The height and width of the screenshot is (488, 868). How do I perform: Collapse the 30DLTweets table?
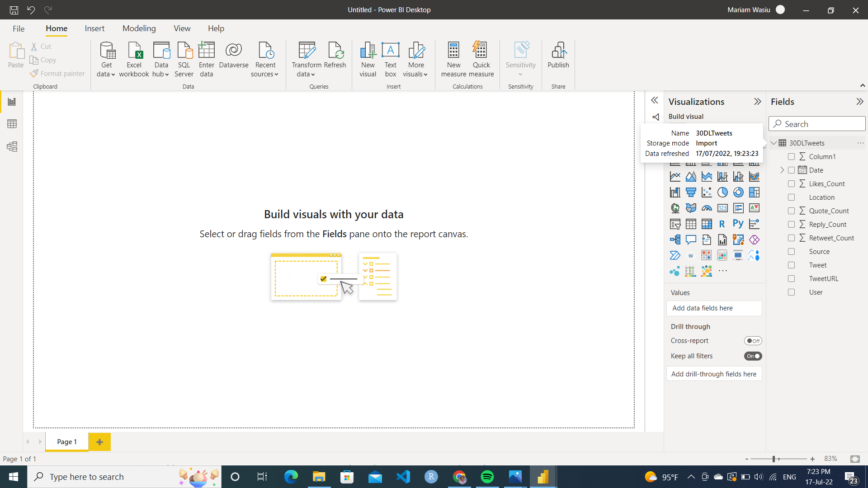click(x=774, y=143)
